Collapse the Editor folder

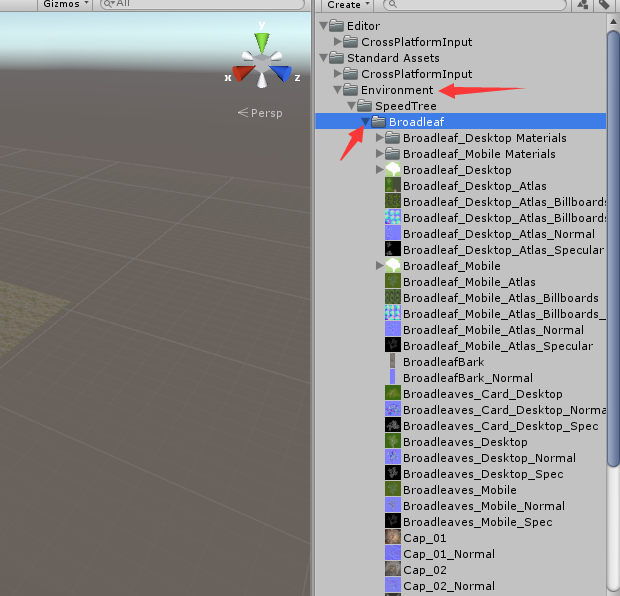click(323, 26)
